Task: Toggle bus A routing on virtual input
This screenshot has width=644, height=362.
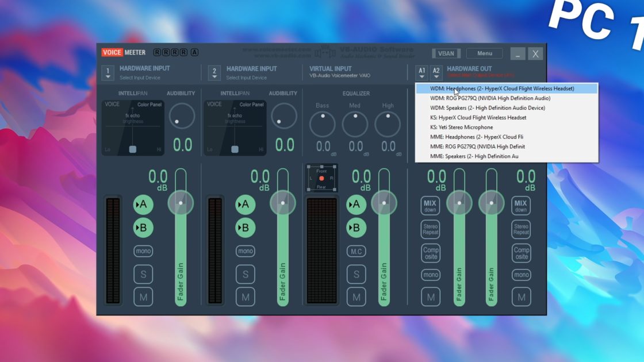Action: point(356,205)
